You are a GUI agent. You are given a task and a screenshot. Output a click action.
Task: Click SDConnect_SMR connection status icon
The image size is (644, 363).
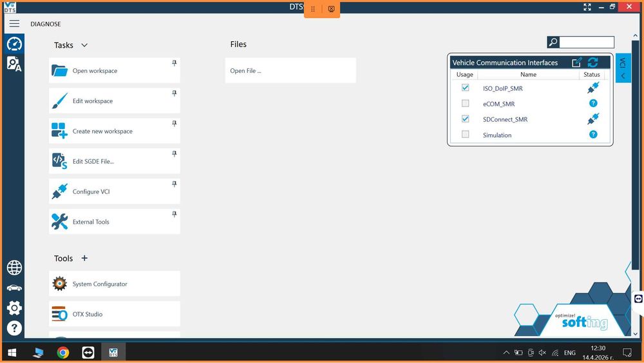[593, 119]
